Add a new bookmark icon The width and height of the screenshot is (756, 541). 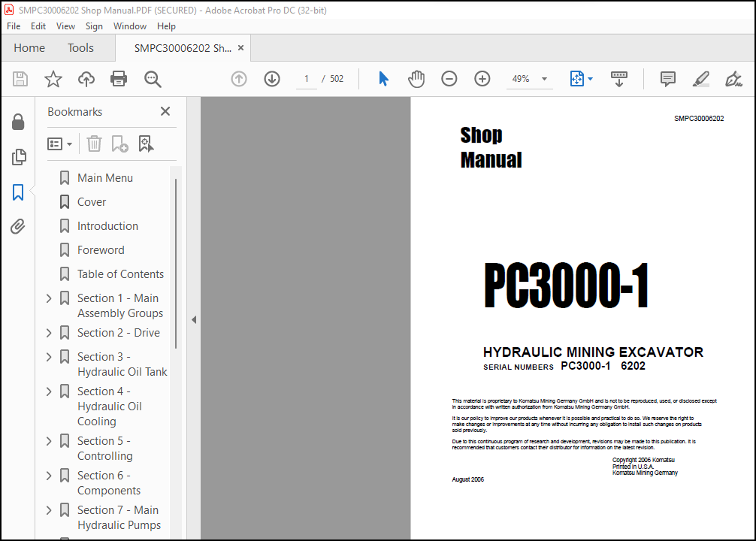(x=119, y=144)
